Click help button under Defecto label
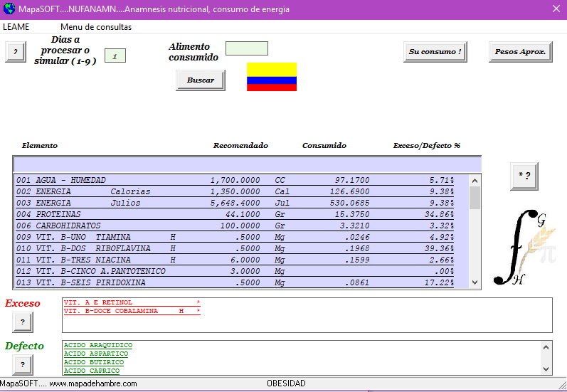 (22, 364)
